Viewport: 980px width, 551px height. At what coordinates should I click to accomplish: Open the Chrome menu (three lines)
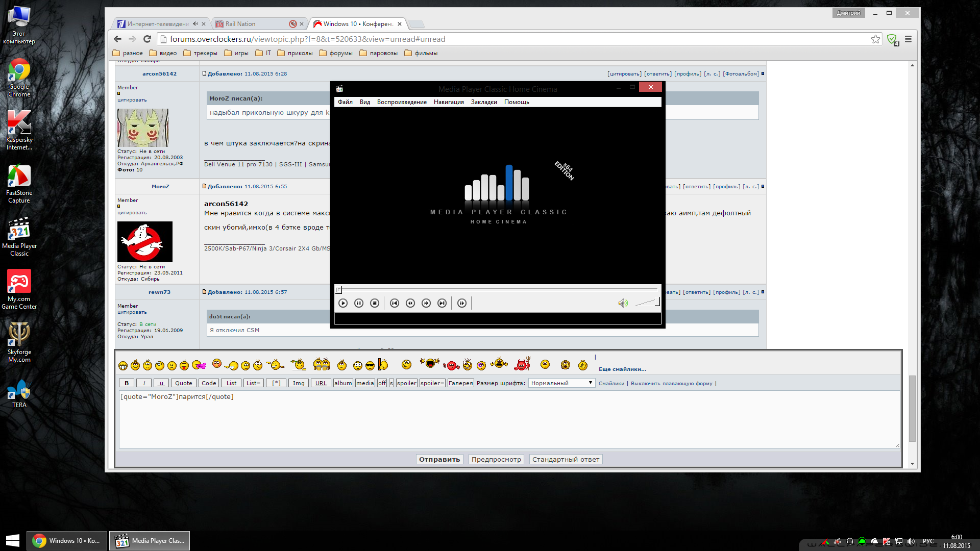click(x=908, y=39)
